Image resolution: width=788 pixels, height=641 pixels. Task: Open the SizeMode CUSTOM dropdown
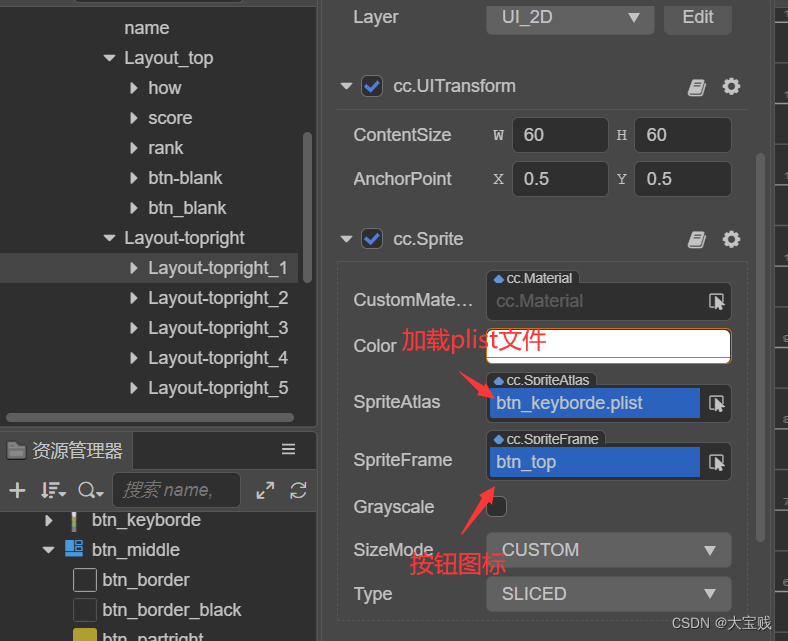coord(608,550)
